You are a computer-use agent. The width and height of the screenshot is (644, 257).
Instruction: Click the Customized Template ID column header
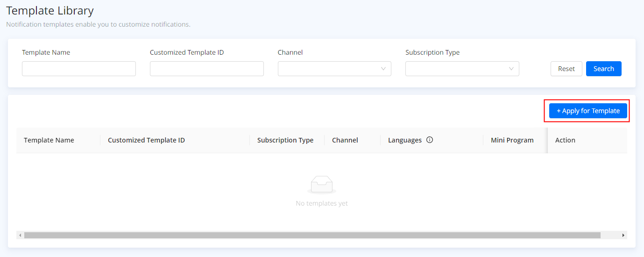point(146,140)
